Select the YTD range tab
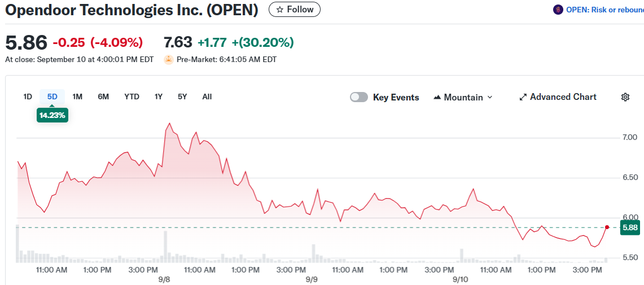 point(132,97)
